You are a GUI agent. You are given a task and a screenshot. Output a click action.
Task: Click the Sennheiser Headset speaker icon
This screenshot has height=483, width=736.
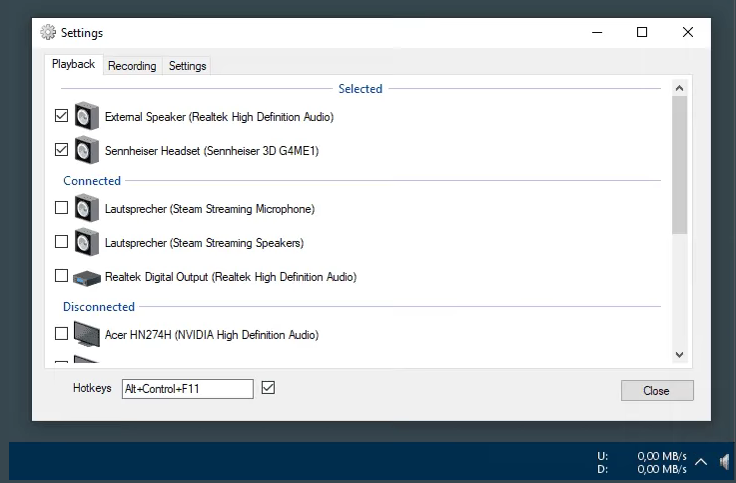pyautogui.click(x=87, y=150)
